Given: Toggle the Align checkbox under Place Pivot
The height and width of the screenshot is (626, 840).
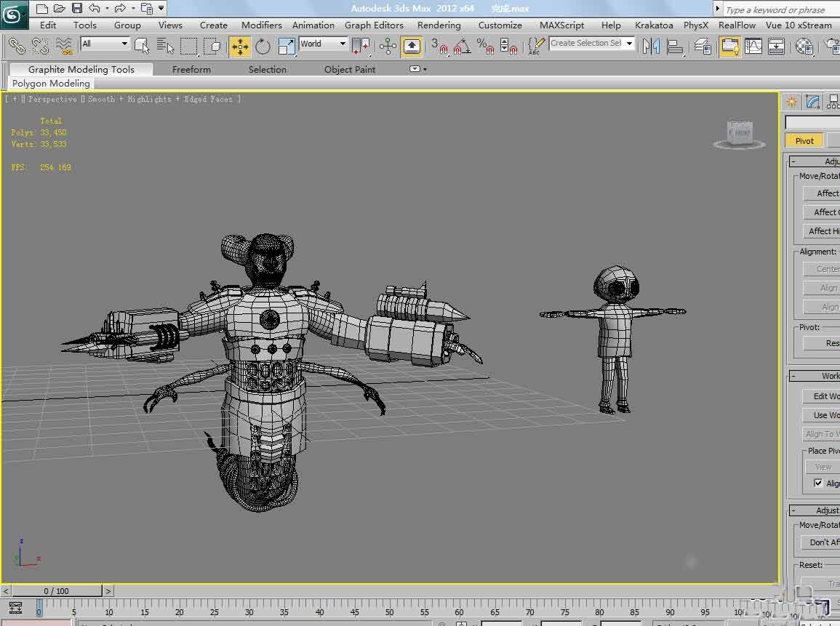Looking at the screenshot, I should 818,483.
